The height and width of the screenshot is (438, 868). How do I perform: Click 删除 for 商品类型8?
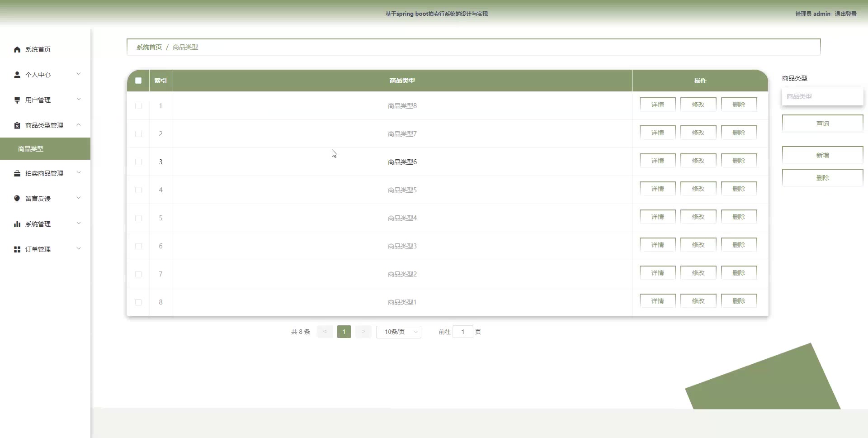click(x=739, y=105)
